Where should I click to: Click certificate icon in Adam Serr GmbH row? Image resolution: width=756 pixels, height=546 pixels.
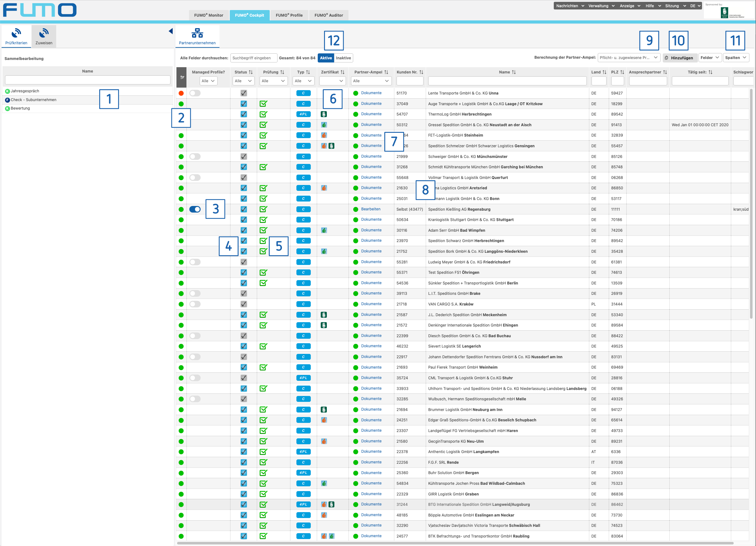point(324,230)
